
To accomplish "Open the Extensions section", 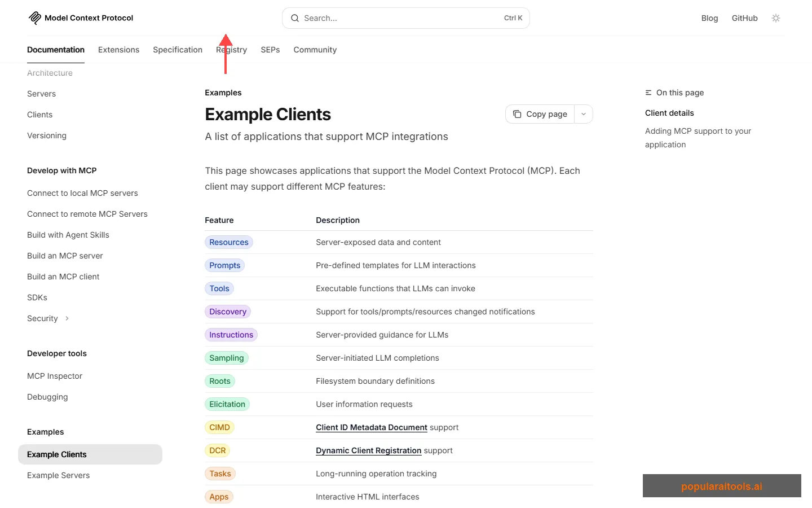I will click(118, 50).
